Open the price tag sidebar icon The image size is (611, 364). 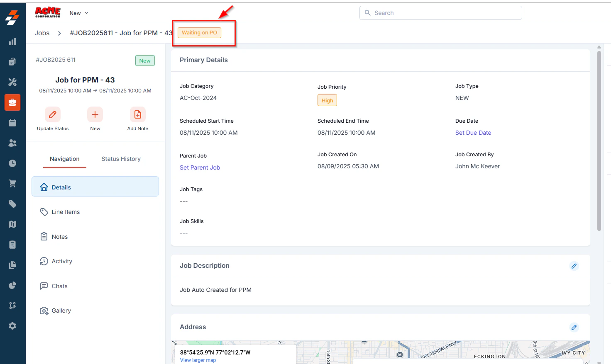(12, 204)
